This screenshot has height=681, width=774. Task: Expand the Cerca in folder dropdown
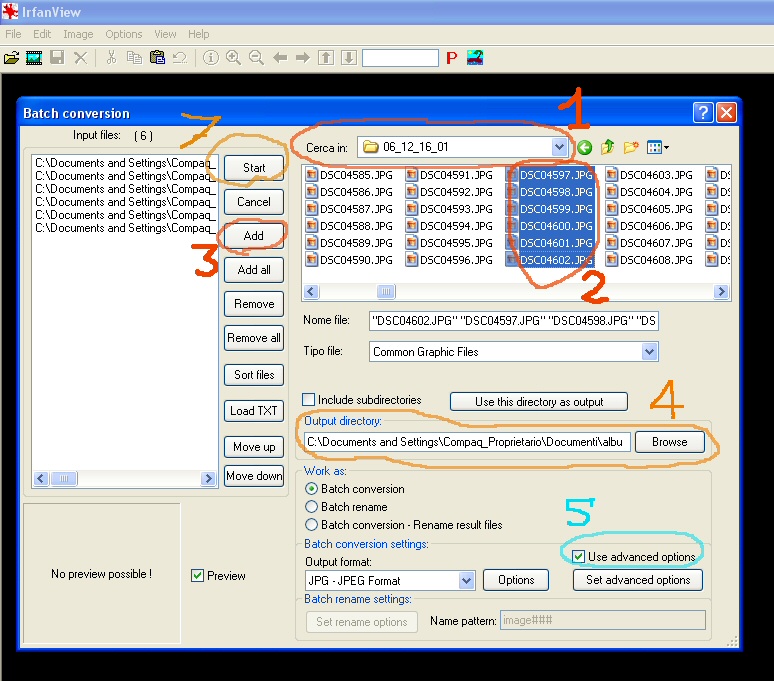[559, 147]
